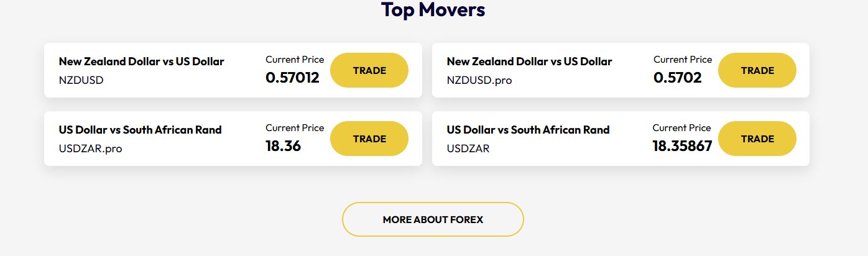Click US Dollar vs South African Rand title above USDZAR
The width and height of the screenshot is (868, 256).
point(528,130)
